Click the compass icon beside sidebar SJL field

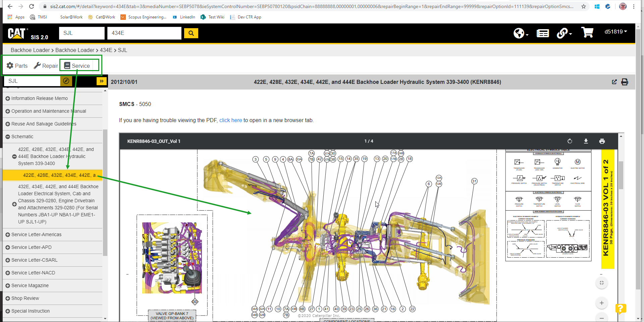tap(66, 81)
